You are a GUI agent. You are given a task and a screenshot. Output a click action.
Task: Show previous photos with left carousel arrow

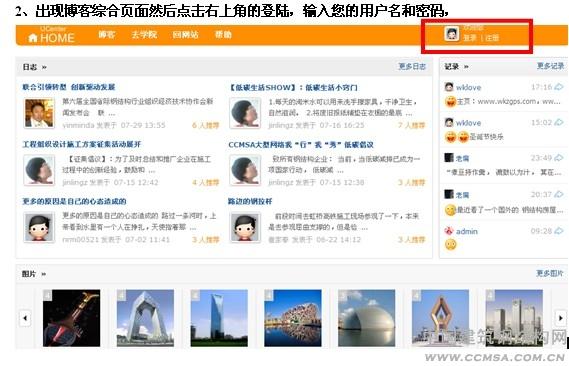[x=25, y=318]
